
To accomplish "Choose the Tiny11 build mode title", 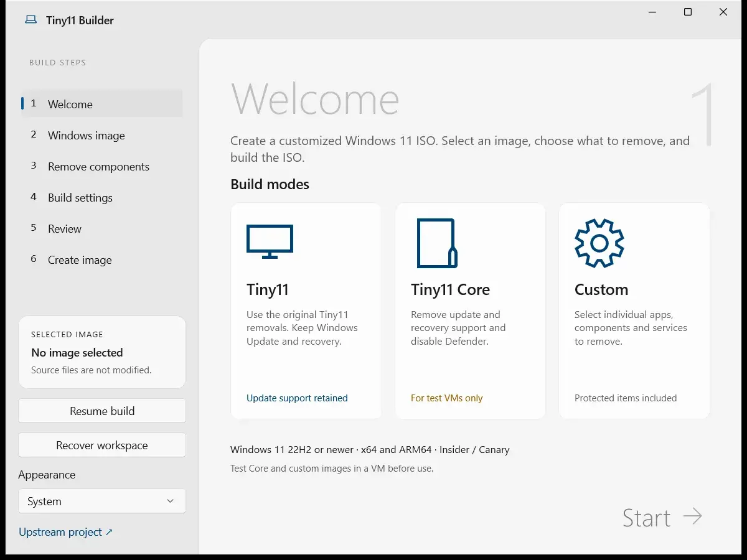I will [268, 289].
